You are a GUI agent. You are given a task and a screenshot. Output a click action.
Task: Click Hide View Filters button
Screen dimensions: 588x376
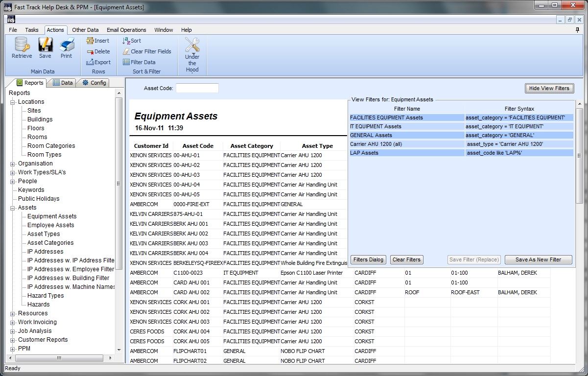click(549, 88)
